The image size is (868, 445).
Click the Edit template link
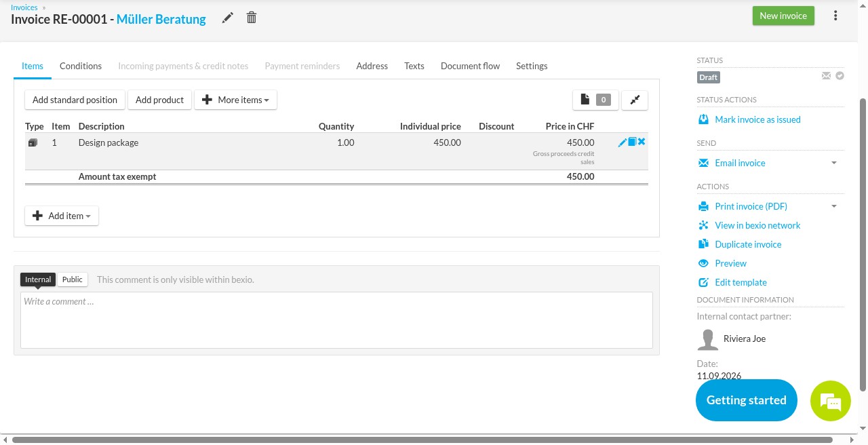[x=741, y=282]
